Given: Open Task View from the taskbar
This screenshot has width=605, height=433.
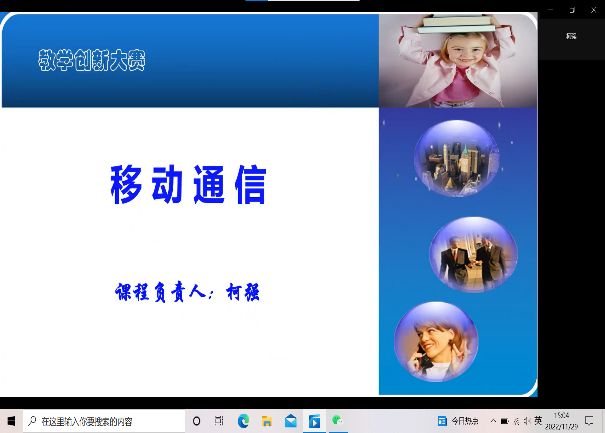Looking at the screenshot, I should tap(219, 421).
